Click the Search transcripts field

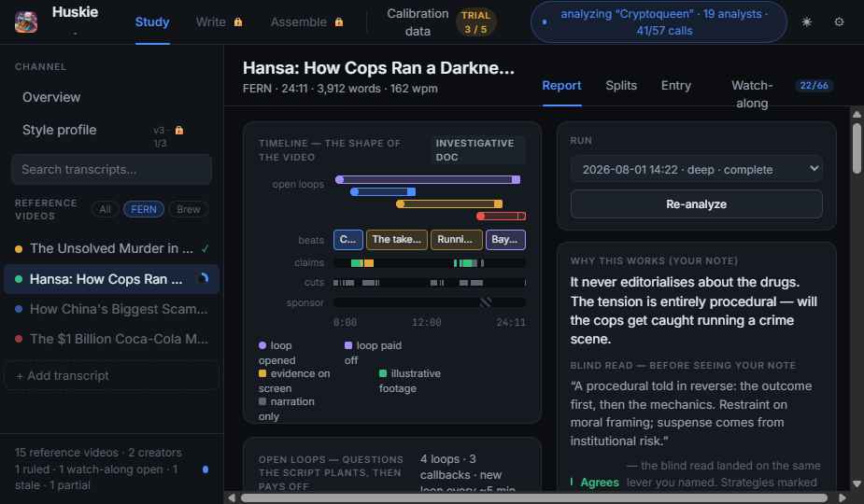coord(112,170)
